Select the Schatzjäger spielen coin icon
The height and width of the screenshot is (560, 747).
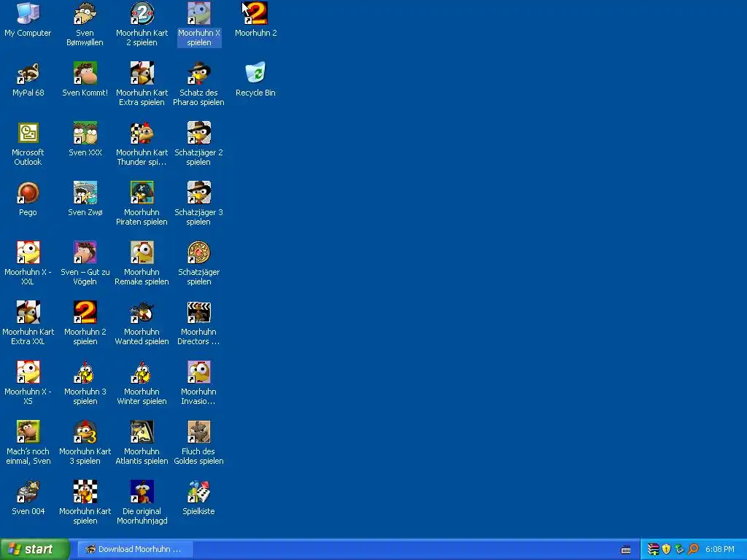(198, 252)
